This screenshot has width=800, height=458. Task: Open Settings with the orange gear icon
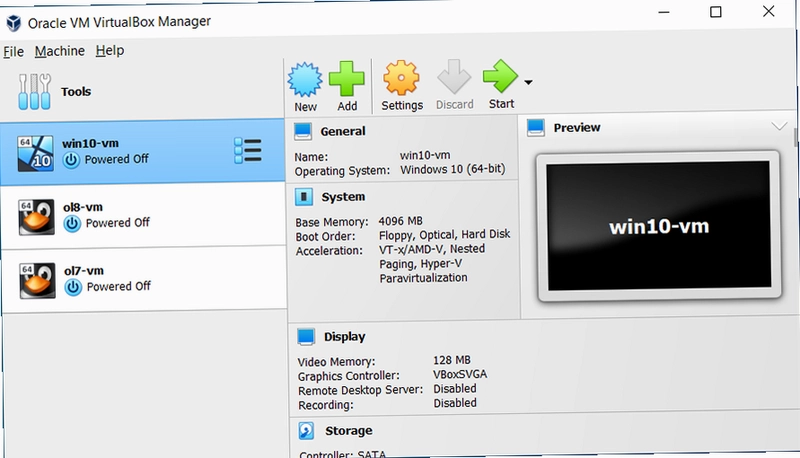coord(401,78)
